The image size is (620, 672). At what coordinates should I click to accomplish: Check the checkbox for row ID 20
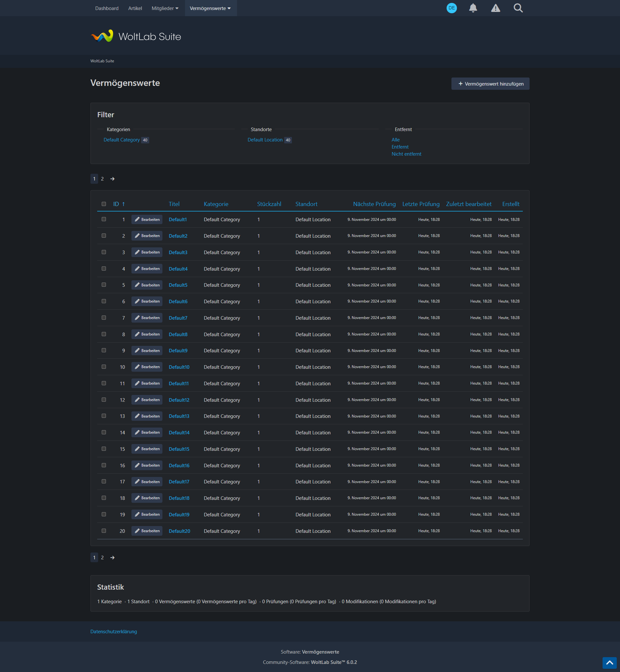point(104,531)
